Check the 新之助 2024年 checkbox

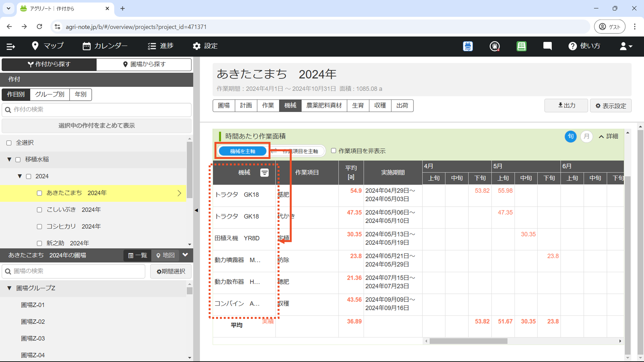click(x=39, y=243)
